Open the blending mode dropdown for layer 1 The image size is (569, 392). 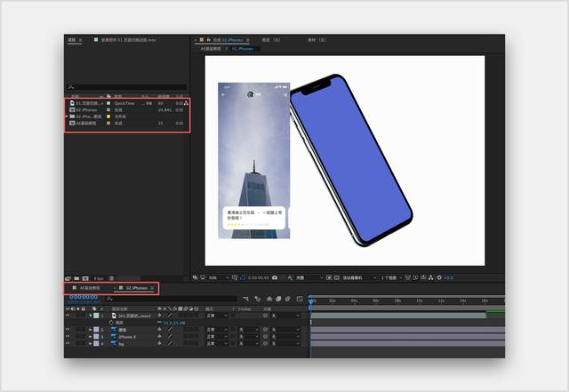pos(217,316)
